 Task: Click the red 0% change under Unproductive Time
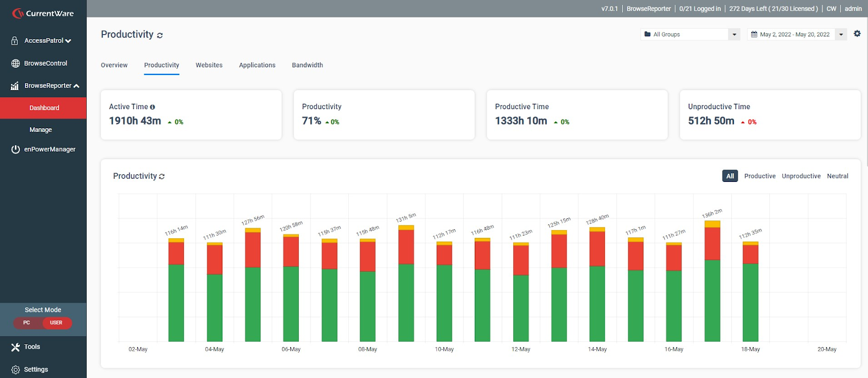tap(749, 122)
